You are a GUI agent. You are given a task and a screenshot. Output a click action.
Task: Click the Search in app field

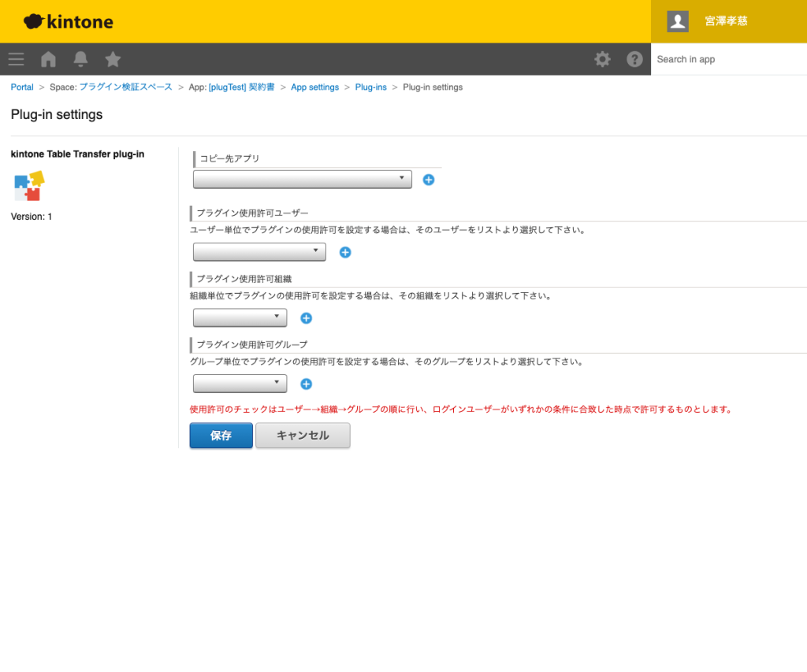[728, 59]
